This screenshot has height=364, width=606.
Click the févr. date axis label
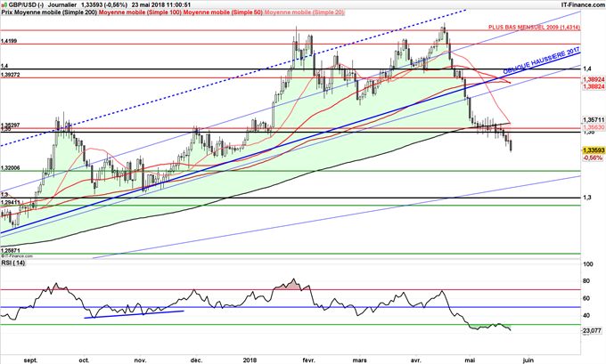[308, 360]
